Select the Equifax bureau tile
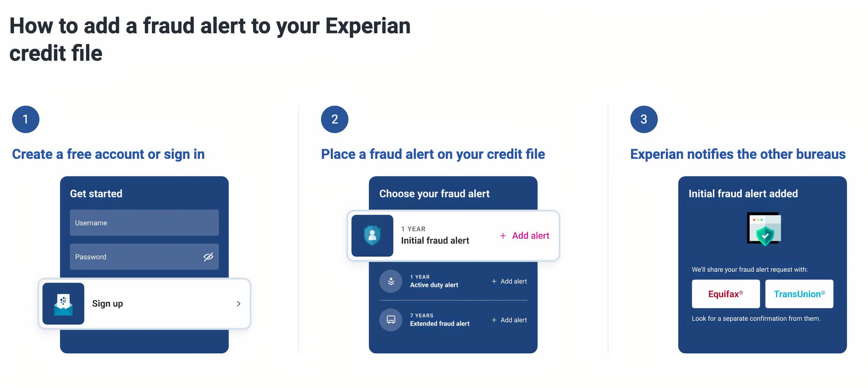The image size is (868, 388). click(725, 294)
